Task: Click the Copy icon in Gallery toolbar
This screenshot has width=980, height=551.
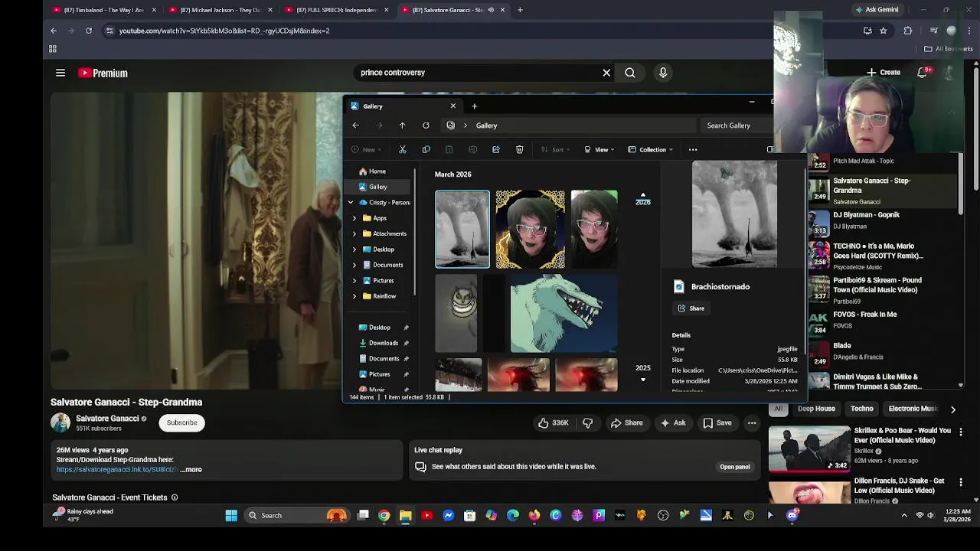Action: 426,150
